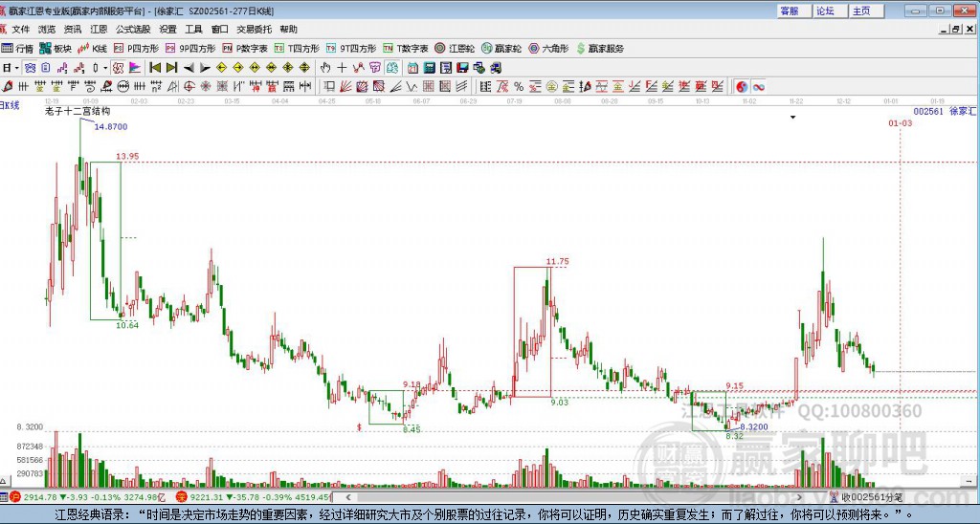The width and height of the screenshot is (980, 524).
Task: Expand the 日 period dropdown arrow
Action: [x=16, y=68]
